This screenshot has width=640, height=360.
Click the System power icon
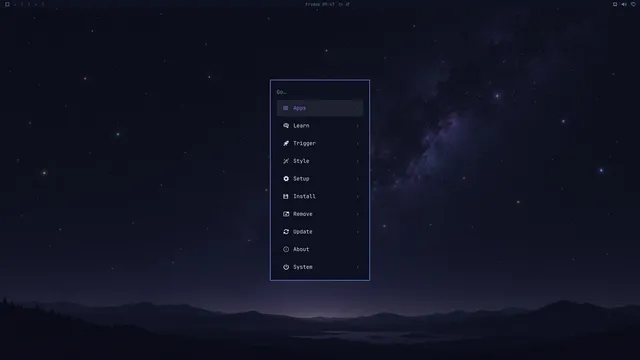point(286,267)
